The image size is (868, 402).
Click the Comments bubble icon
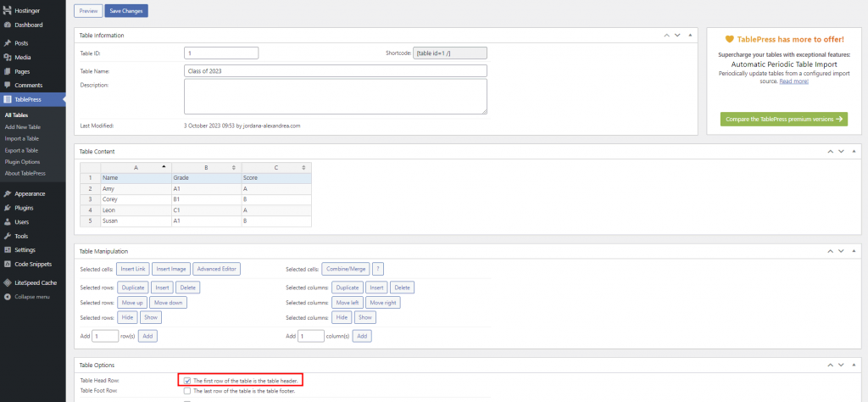pyautogui.click(x=7, y=86)
